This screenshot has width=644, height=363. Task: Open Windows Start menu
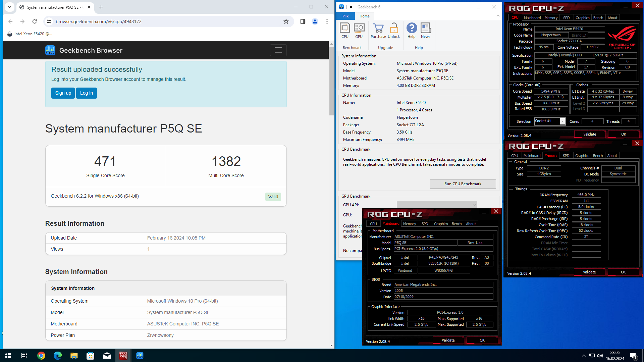(8, 356)
